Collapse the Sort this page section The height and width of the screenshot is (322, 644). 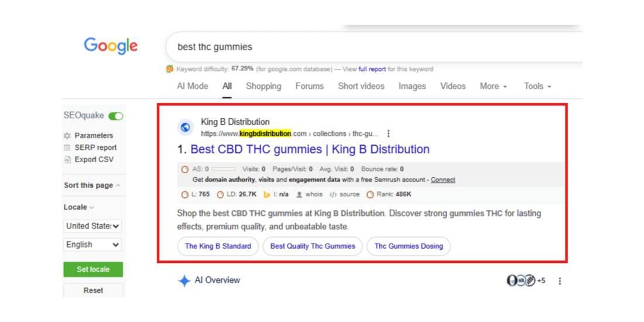118,185
